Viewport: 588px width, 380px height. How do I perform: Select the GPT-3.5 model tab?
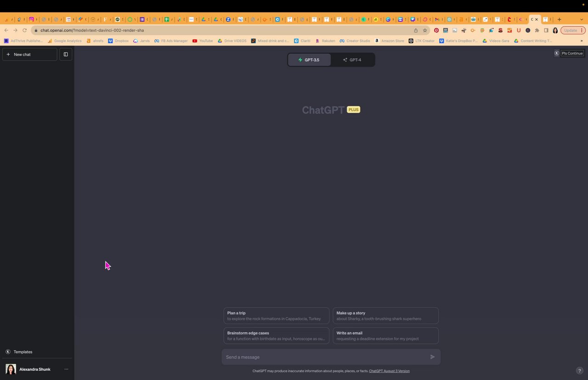(x=309, y=60)
